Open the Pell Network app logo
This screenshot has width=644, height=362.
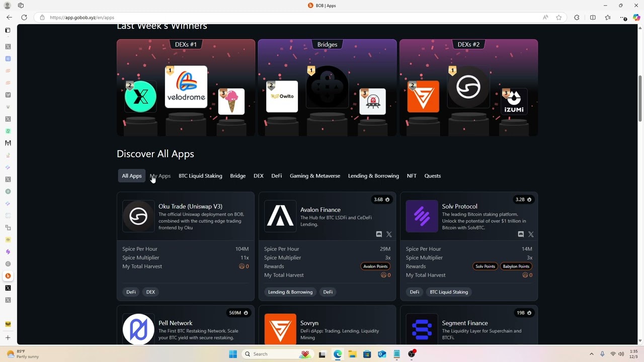pos(138,329)
